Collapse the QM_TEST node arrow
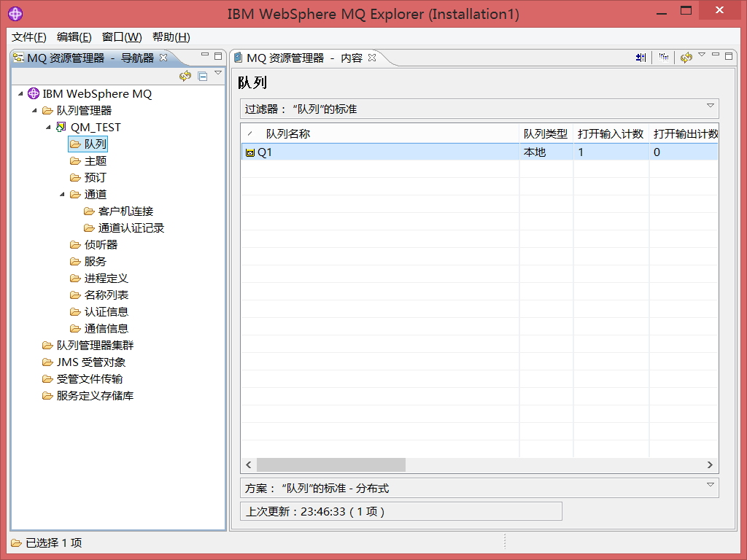 click(x=48, y=127)
